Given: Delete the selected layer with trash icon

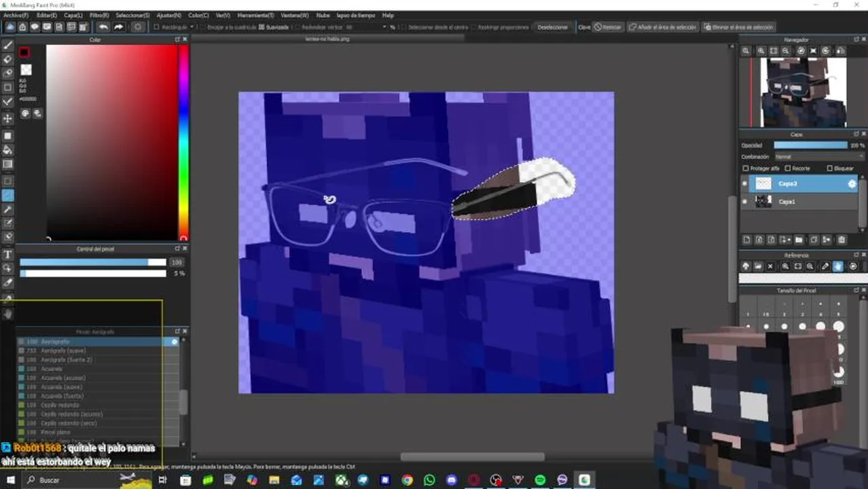Looking at the screenshot, I should (x=842, y=240).
